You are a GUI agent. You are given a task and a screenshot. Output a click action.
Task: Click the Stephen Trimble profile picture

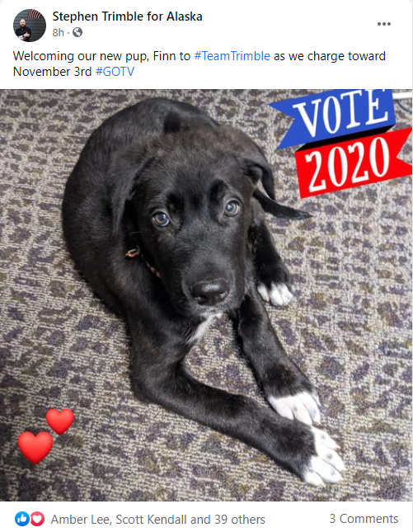point(30,26)
